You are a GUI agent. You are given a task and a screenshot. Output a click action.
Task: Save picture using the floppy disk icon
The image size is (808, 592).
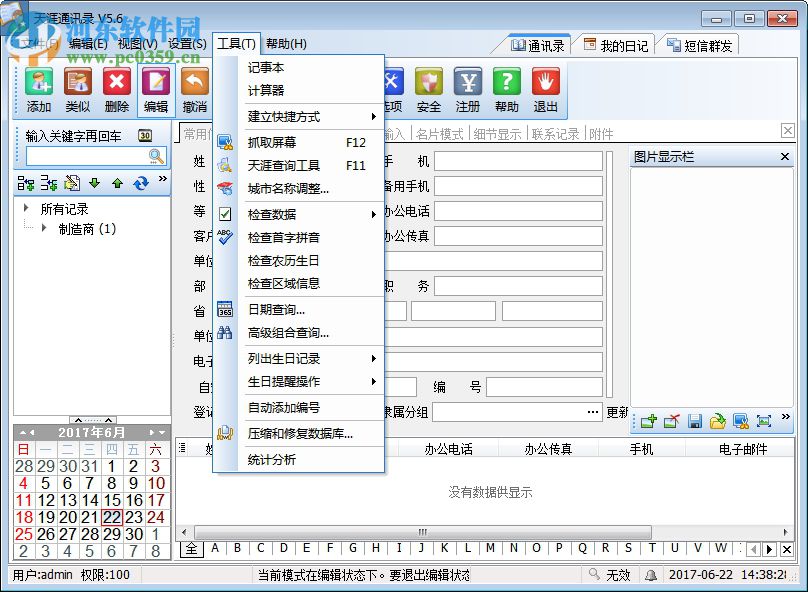click(x=694, y=421)
